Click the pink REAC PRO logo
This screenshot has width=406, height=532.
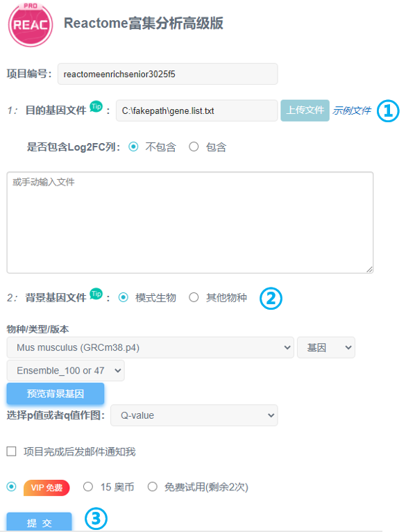click(x=31, y=24)
